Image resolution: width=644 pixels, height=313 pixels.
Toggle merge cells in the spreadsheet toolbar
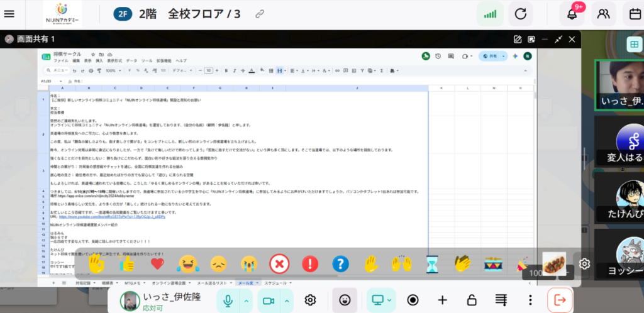[280, 70]
